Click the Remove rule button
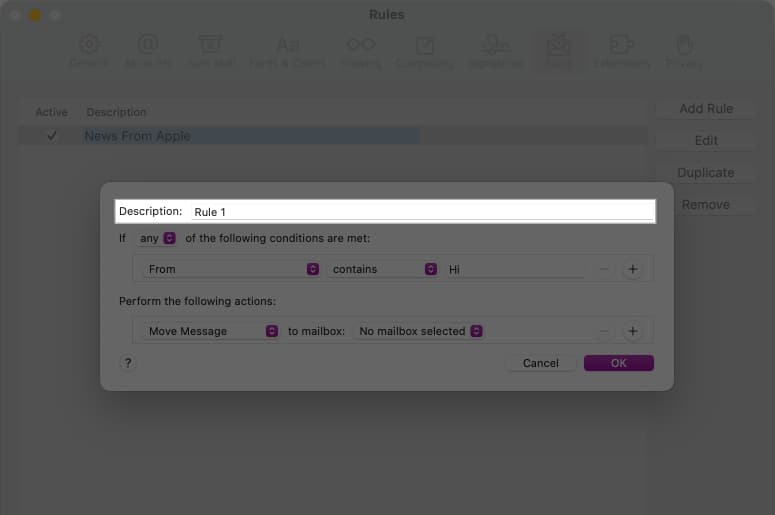This screenshot has width=775, height=515. click(x=706, y=205)
